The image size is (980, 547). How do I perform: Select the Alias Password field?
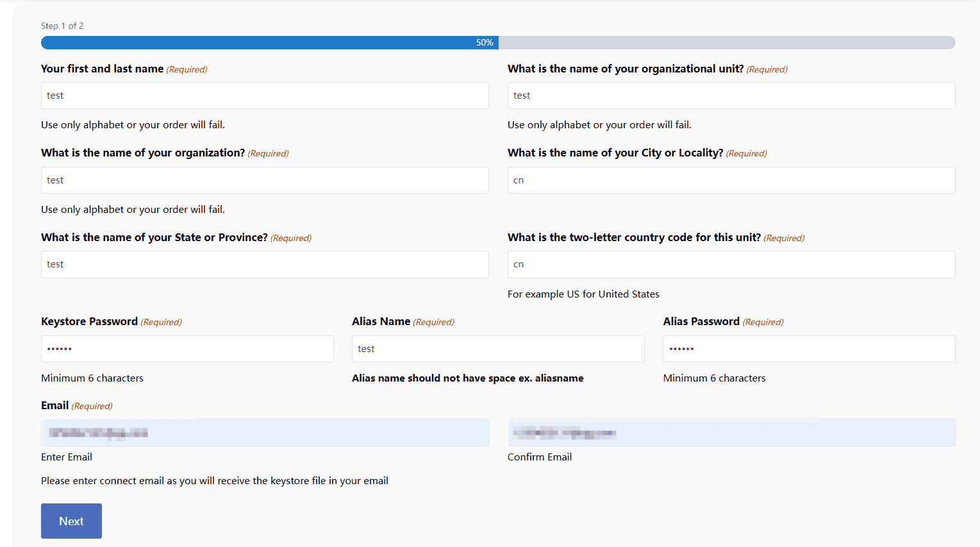click(808, 349)
